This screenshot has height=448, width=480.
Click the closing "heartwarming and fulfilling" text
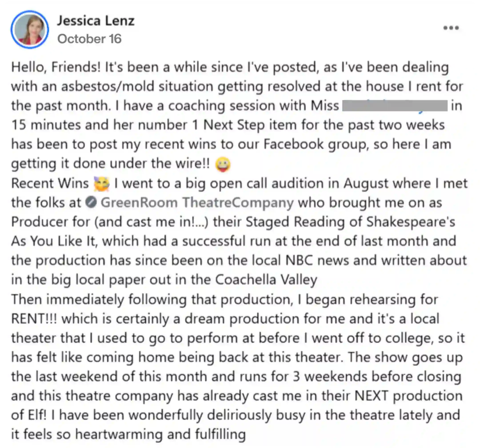point(160,434)
